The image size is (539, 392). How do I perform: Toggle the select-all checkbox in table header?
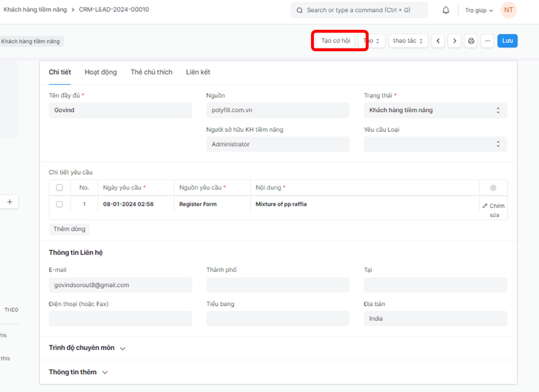coord(60,187)
